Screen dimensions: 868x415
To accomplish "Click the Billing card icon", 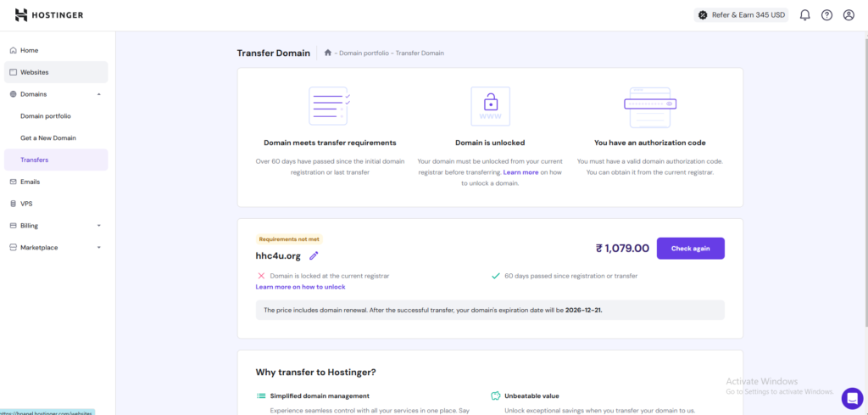I will point(13,226).
